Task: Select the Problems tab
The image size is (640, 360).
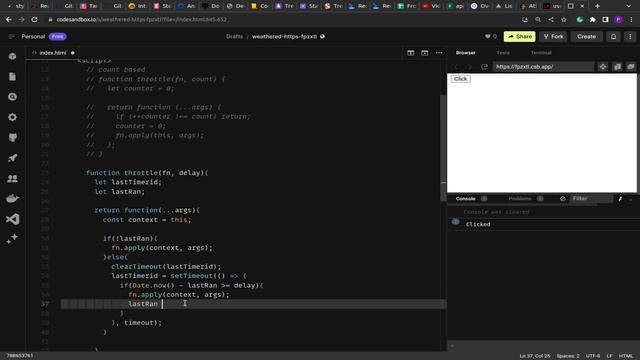Action: pyautogui.click(x=520, y=199)
